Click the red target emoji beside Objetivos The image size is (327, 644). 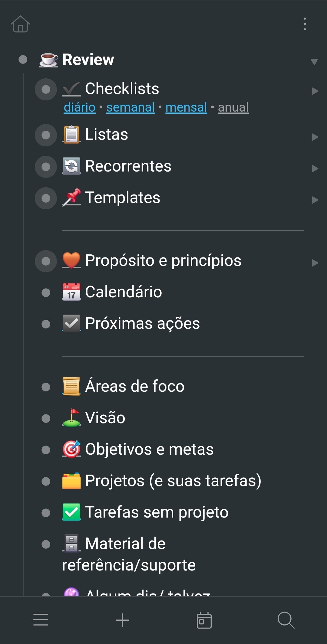[x=71, y=449]
